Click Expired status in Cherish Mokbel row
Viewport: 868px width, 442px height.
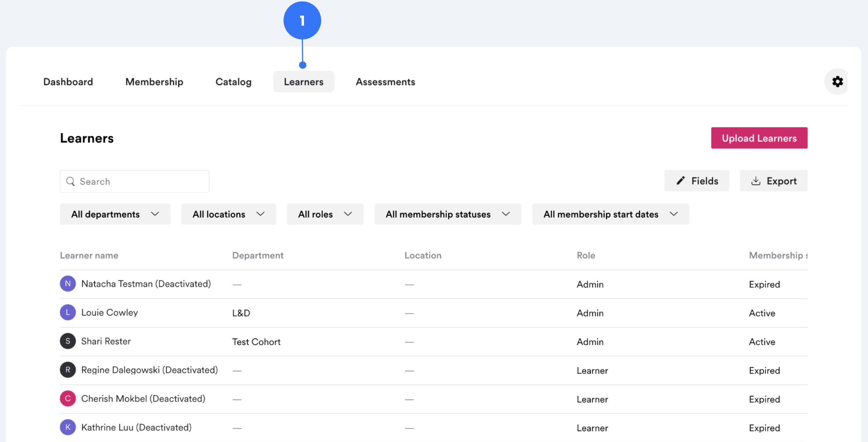(765, 399)
